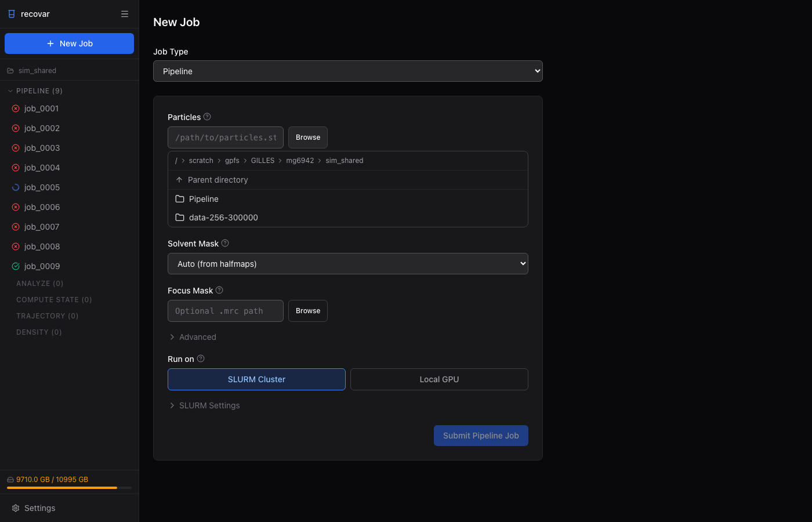Click the help icon next to Focus Mask
Screen dimensions: 812x522
pos(219,290)
